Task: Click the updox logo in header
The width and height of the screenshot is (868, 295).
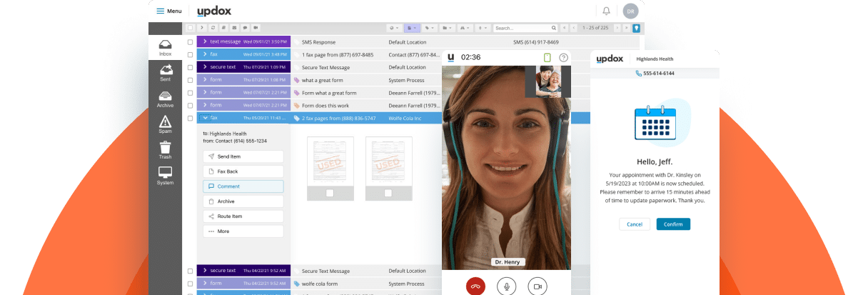Action: point(214,11)
